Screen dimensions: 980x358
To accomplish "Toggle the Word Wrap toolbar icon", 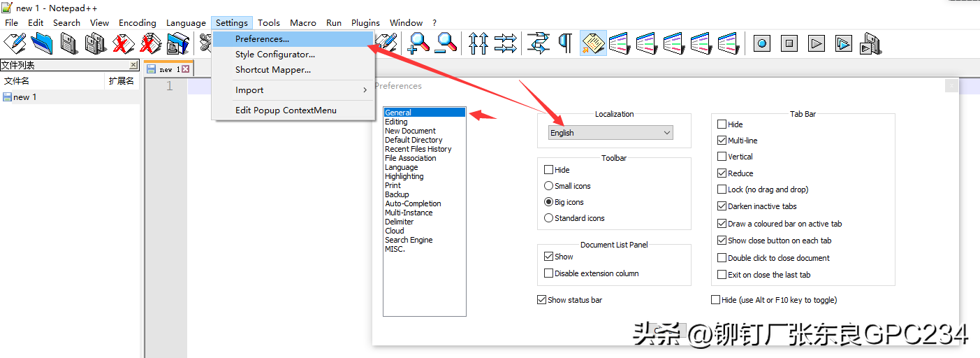I will click(x=538, y=43).
